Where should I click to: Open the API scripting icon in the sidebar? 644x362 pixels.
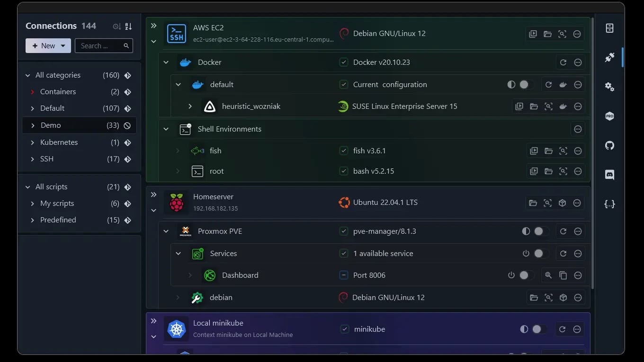tap(609, 204)
